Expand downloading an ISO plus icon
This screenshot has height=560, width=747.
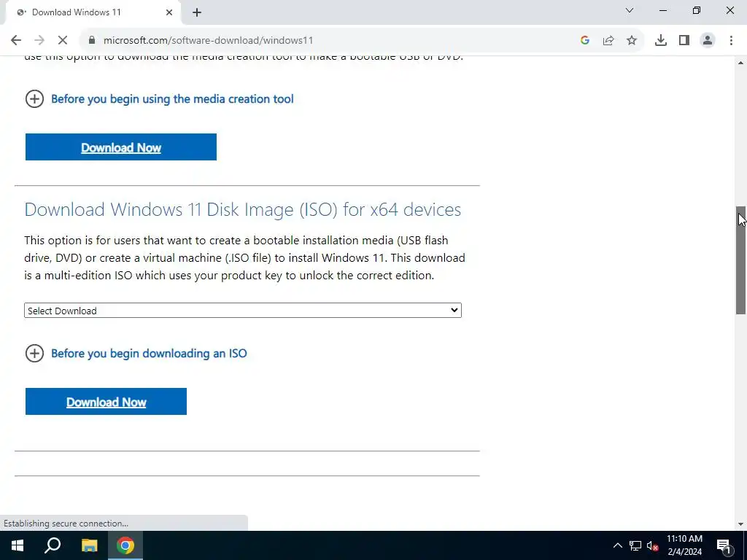pos(34,354)
